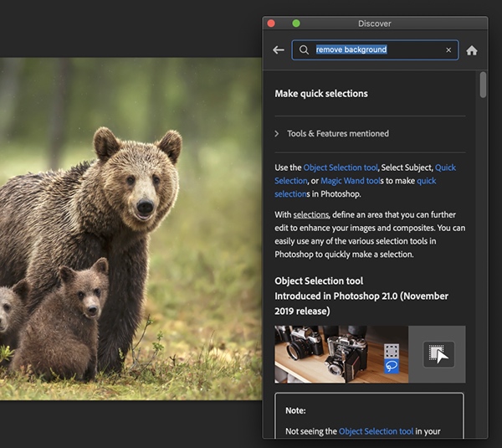The width and height of the screenshot is (502, 448).
Task: Click the Discover panel vertical scrollbar thumb
Action: point(483,85)
